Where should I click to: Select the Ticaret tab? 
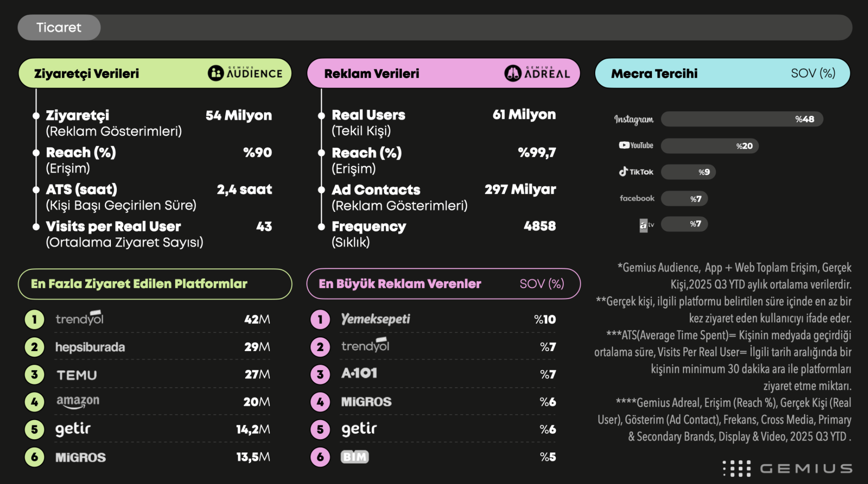pyautogui.click(x=59, y=28)
